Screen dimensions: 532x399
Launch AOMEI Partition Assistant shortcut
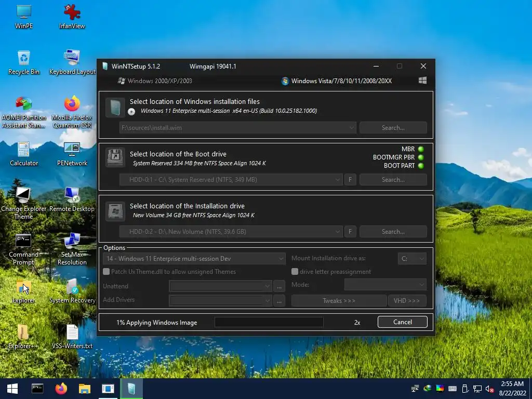click(24, 112)
